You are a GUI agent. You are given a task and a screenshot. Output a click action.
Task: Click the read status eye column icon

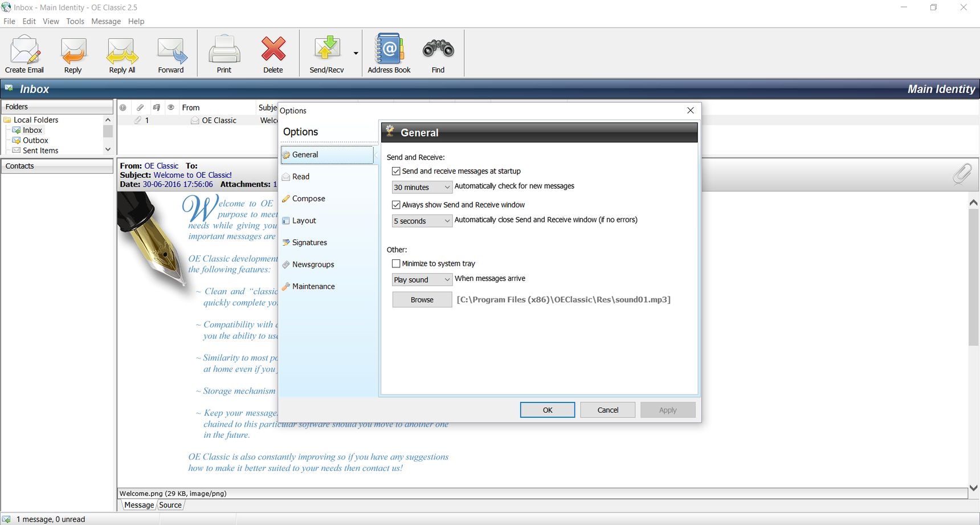click(x=171, y=107)
